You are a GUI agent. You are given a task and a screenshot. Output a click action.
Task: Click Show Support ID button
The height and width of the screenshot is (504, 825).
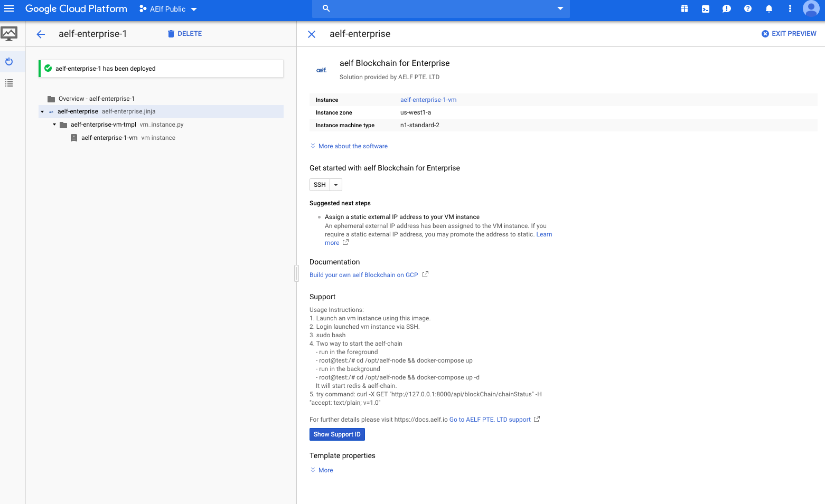337,434
